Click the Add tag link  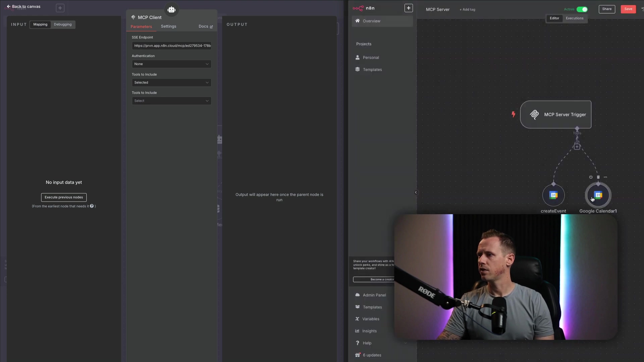pyautogui.click(x=467, y=10)
